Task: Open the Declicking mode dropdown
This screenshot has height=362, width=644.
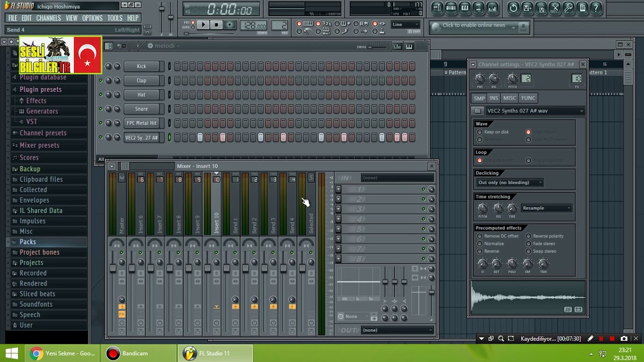Action: (510, 183)
